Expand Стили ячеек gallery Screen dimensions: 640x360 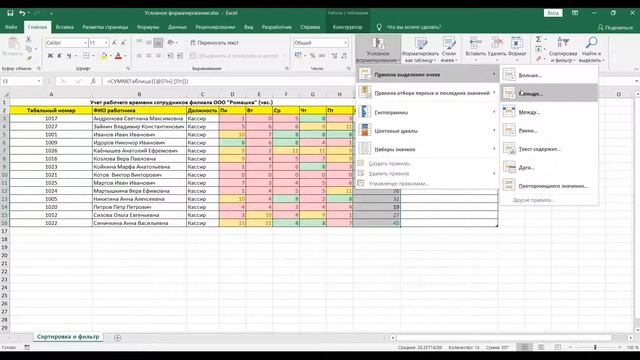click(x=449, y=49)
